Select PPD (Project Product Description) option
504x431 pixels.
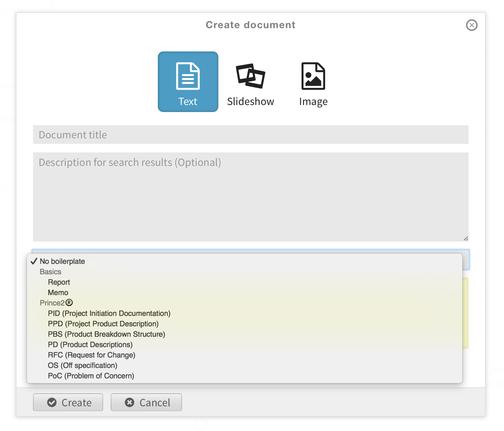(103, 324)
